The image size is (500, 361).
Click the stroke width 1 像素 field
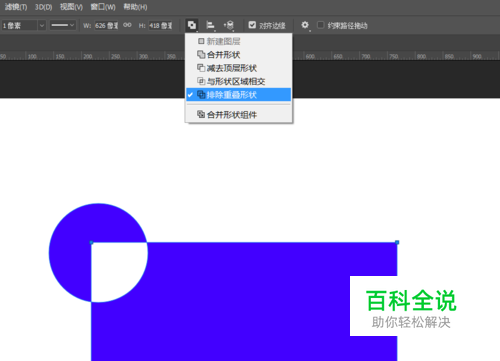[19, 25]
